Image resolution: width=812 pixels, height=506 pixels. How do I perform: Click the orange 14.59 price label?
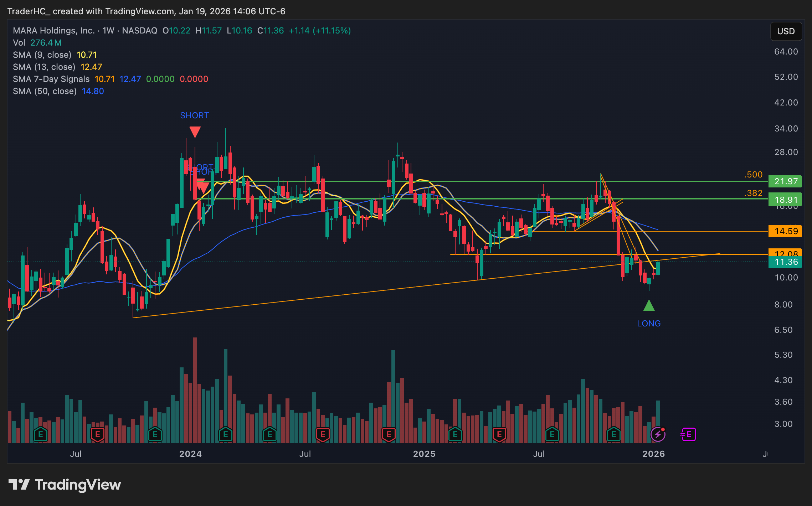point(785,231)
